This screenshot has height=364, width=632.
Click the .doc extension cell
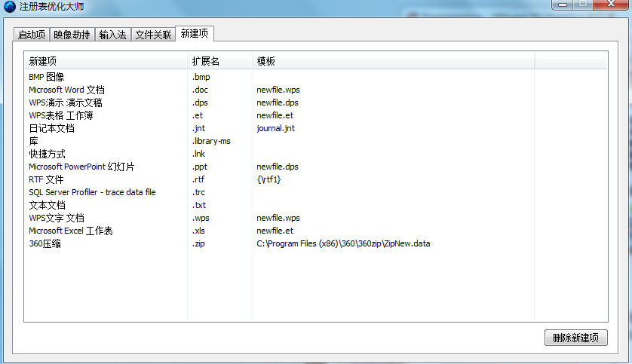[x=200, y=90]
